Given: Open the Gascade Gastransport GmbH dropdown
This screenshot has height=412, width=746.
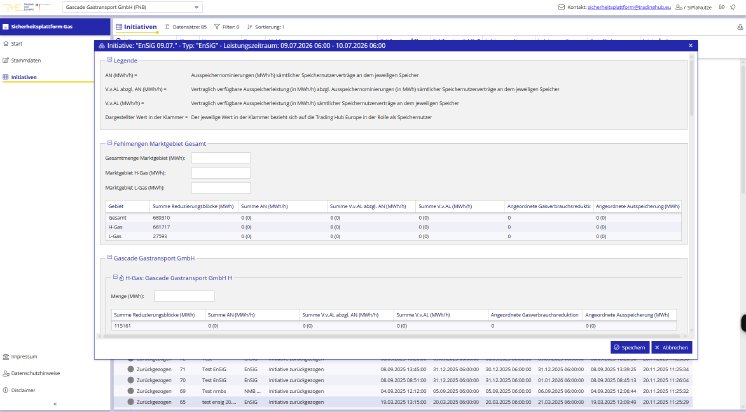Looking at the screenshot, I should point(132,7).
